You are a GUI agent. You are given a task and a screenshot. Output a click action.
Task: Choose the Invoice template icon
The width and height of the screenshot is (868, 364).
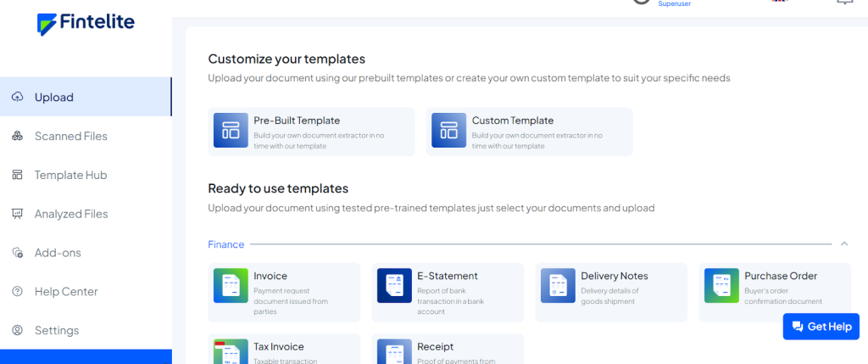(x=231, y=286)
